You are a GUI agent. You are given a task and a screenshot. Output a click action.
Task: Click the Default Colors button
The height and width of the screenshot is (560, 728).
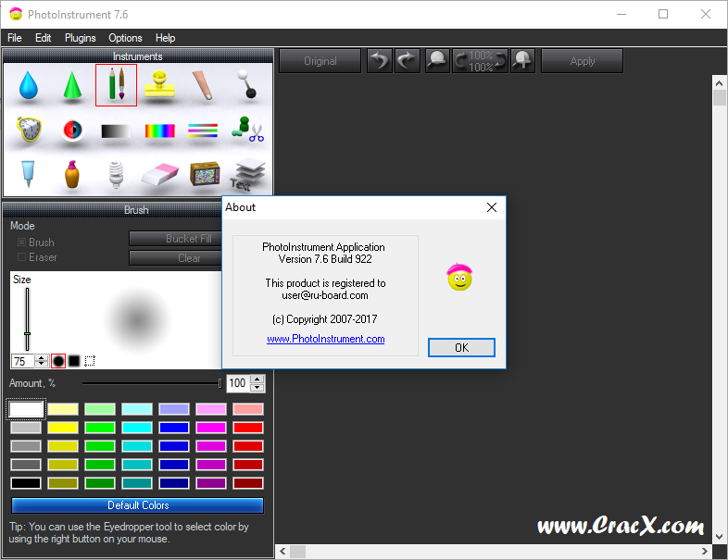point(137,505)
